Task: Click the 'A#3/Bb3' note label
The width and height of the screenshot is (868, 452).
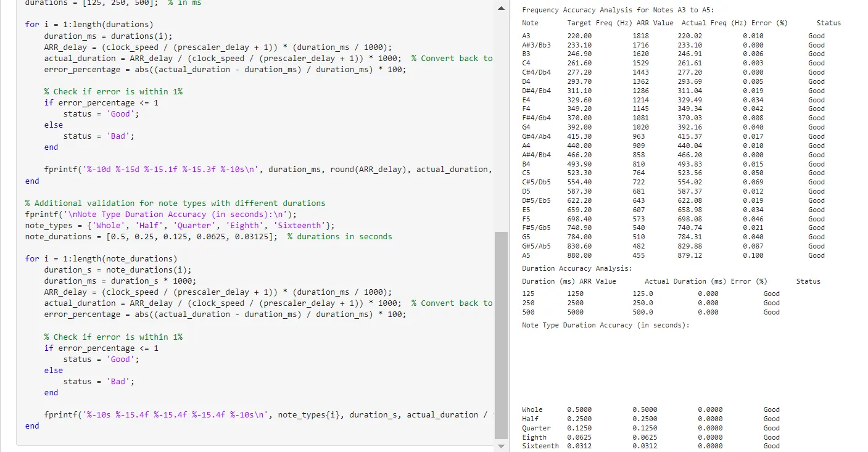Action: 536,45
